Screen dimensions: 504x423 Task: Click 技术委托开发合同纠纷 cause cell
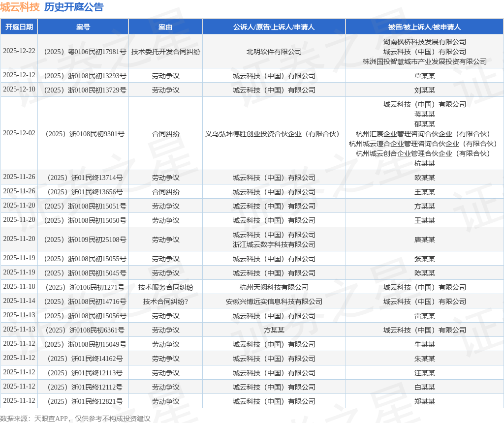[x=165, y=52]
